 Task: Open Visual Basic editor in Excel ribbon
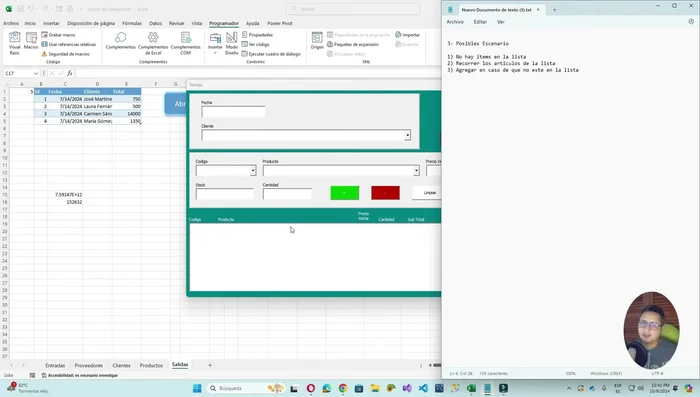[15, 43]
